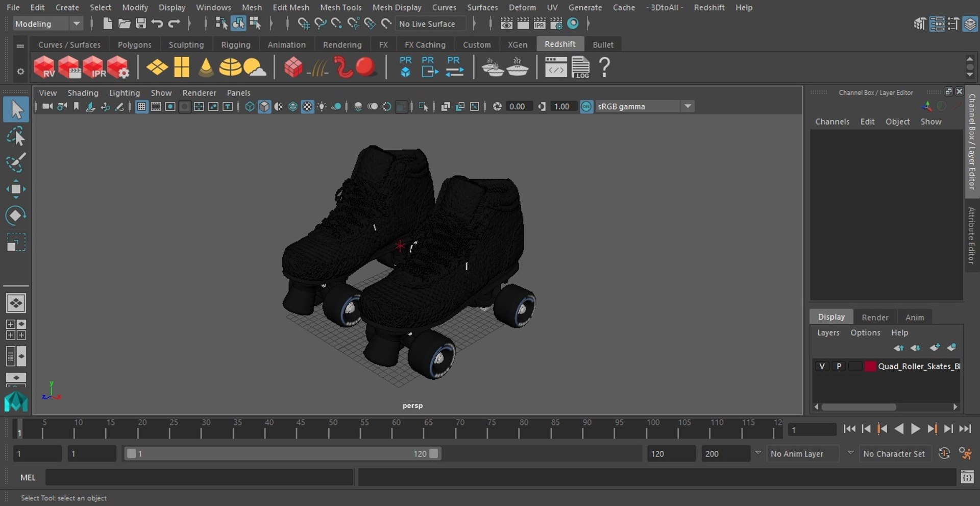Toggle the color management ON button

(x=586, y=106)
